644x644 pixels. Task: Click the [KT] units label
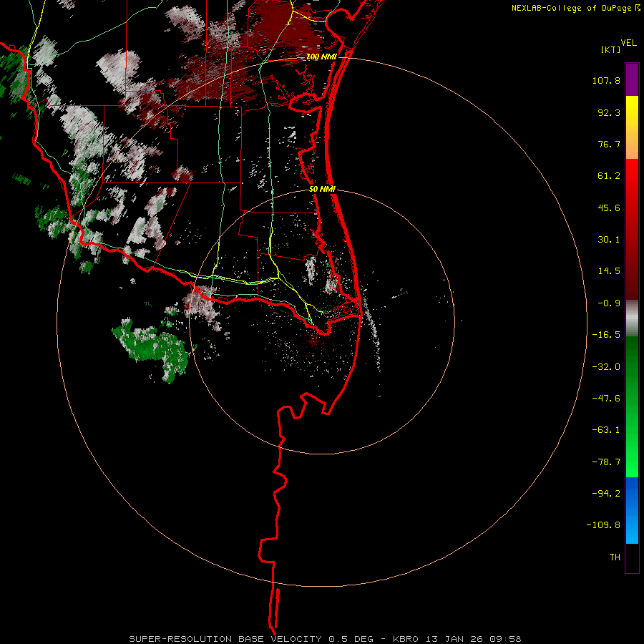pyautogui.click(x=611, y=49)
